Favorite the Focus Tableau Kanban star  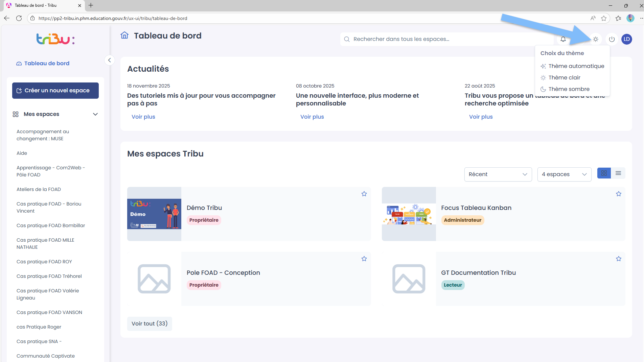click(619, 194)
